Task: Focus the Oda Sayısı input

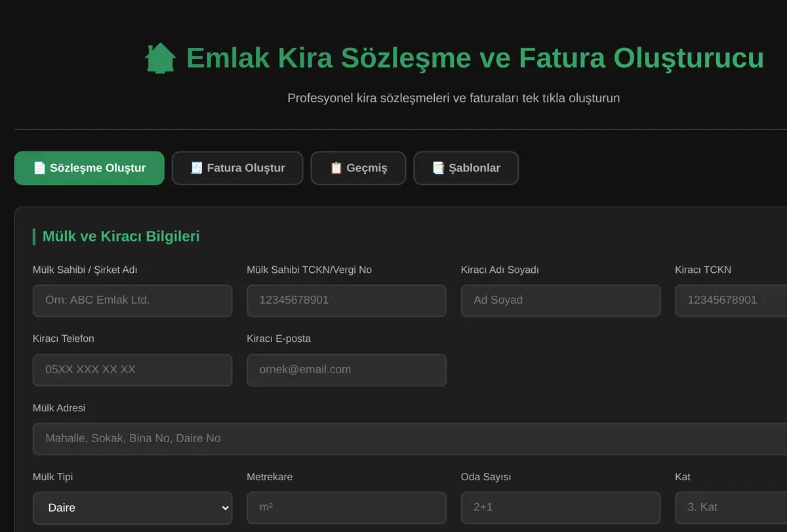Action: (561, 508)
